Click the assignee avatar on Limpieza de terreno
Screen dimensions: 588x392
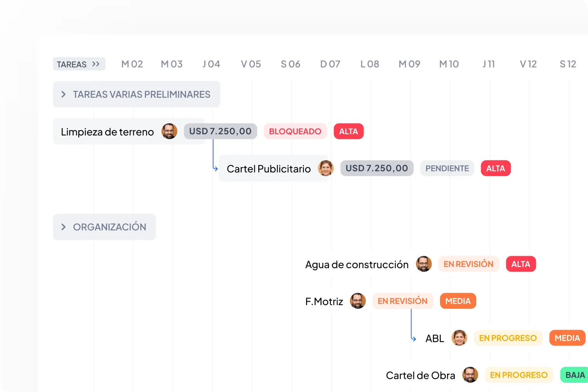pos(169,131)
